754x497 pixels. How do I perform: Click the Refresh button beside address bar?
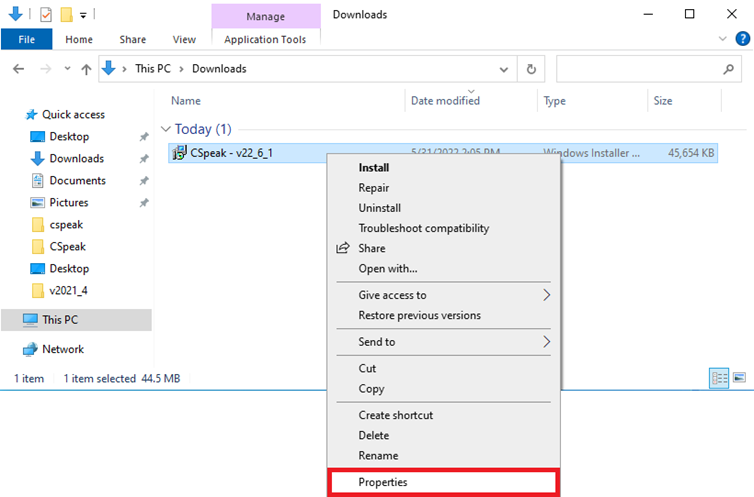pos(531,69)
